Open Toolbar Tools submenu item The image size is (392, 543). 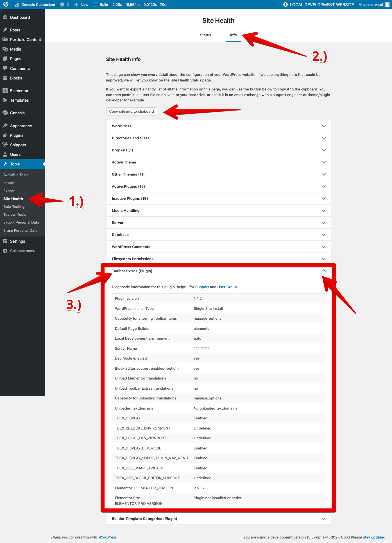pyautogui.click(x=15, y=214)
